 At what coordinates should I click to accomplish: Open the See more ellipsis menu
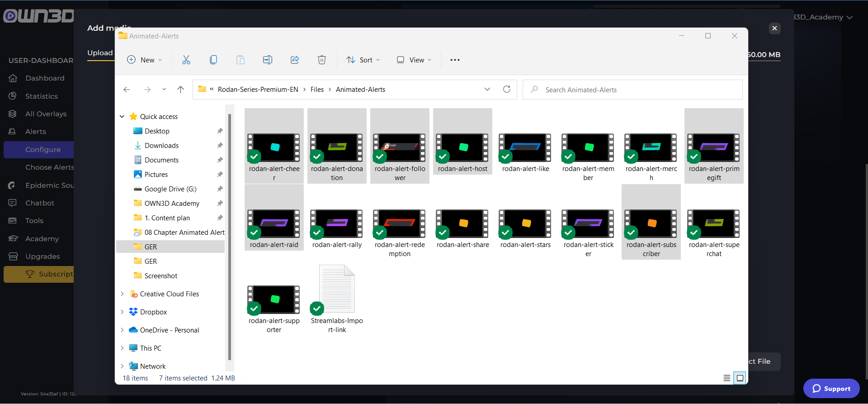click(455, 60)
